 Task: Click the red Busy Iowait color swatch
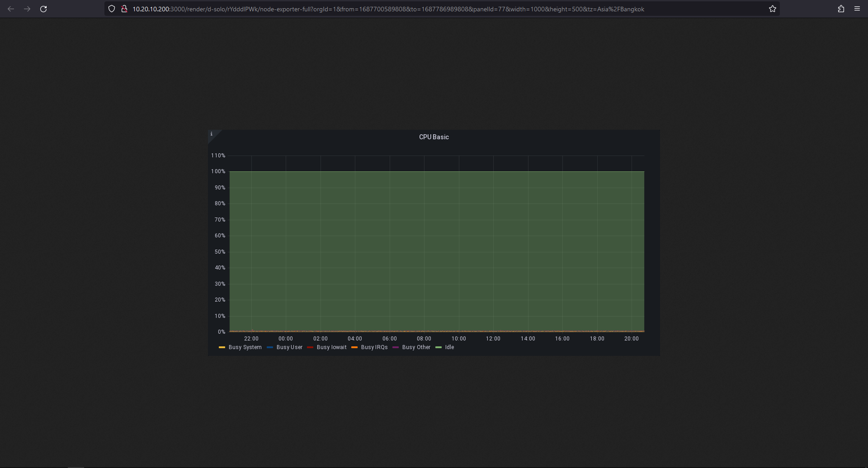pyautogui.click(x=310, y=347)
